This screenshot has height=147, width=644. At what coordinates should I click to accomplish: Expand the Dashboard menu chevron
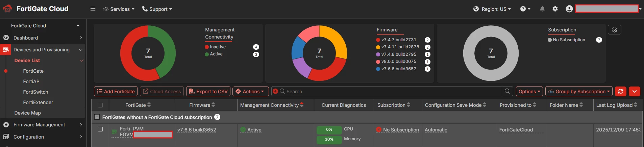pos(81,38)
